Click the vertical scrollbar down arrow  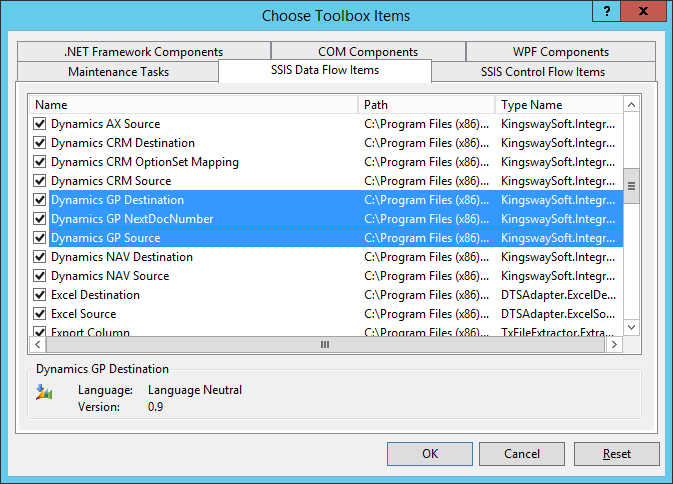[631, 327]
